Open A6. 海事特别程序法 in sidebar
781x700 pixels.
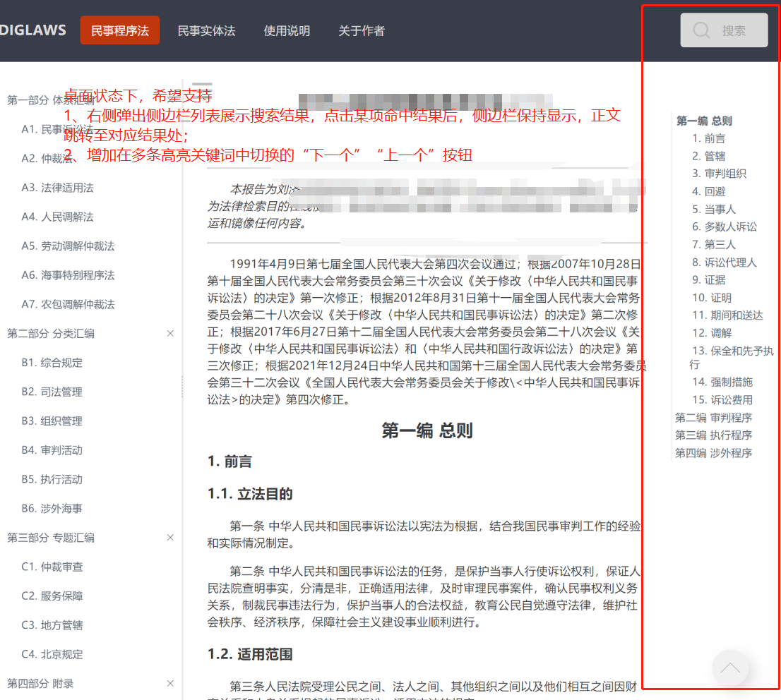tap(68, 274)
